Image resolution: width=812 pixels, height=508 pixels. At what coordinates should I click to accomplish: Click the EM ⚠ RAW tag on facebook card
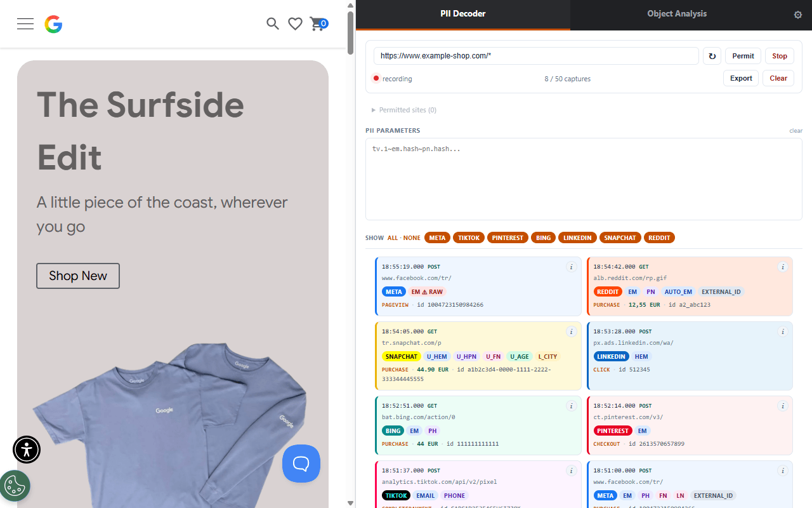pyautogui.click(x=427, y=291)
